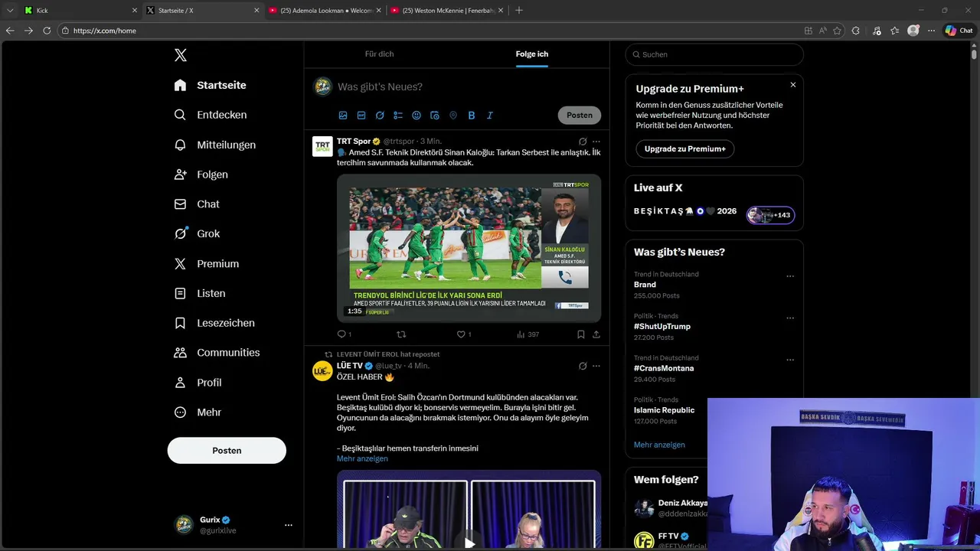This screenshot has width=980, height=551.
Task: Open the emoji picker
Action: pyautogui.click(x=416, y=116)
